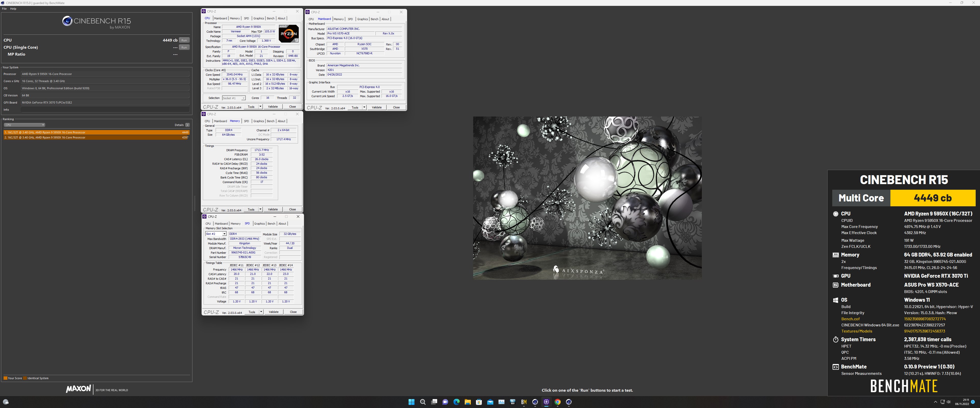Select the ranking row scoring 4449
This screenshot has height=408, width=980.
[x=96, y=132]
